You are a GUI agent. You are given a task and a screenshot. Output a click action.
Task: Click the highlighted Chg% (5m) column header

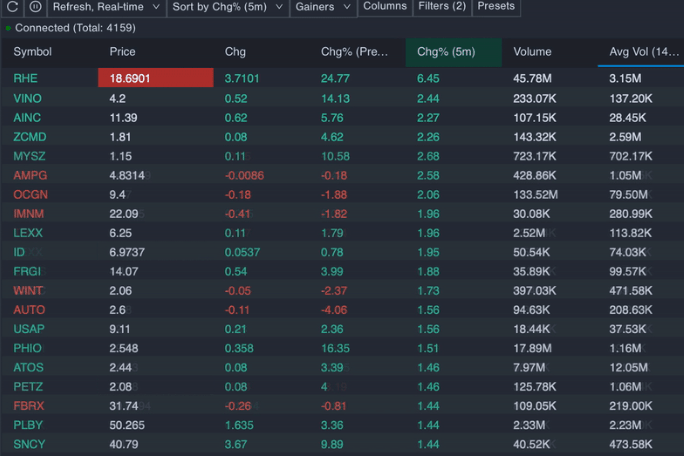coord(453,52)
